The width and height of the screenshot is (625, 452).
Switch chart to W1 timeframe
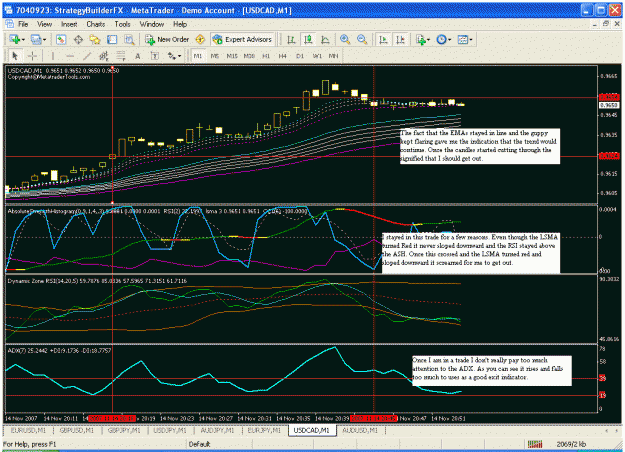coord(317,56)
